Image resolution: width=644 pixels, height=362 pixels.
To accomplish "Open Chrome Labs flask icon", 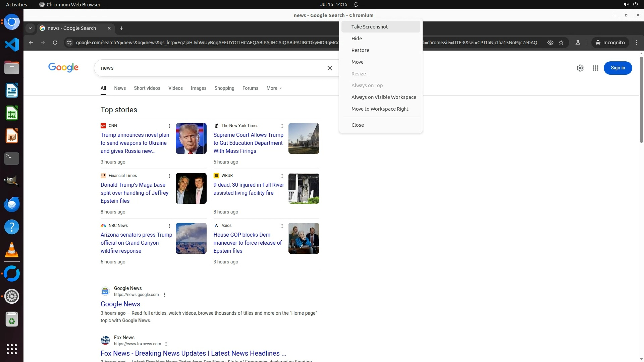I will [578, 43].
